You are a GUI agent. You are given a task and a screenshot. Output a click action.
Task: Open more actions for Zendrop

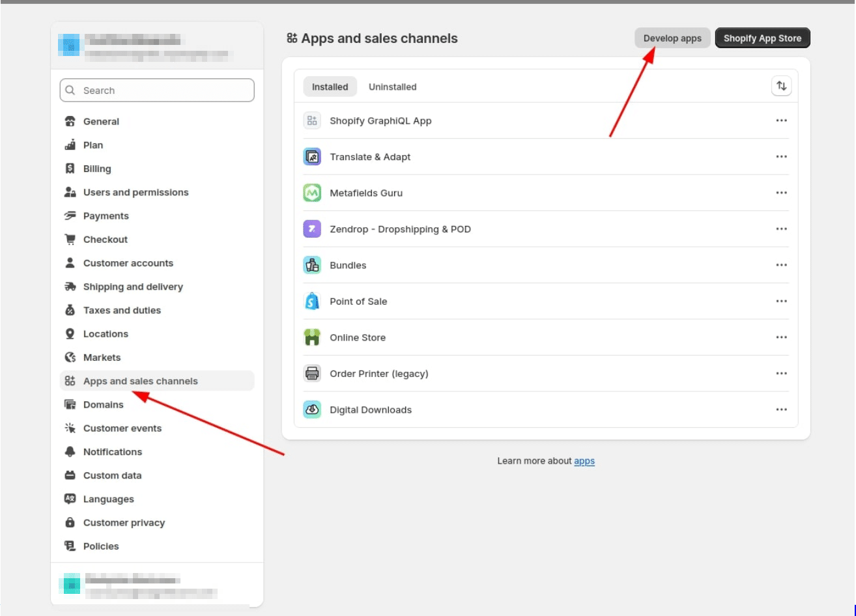point(782,229)
